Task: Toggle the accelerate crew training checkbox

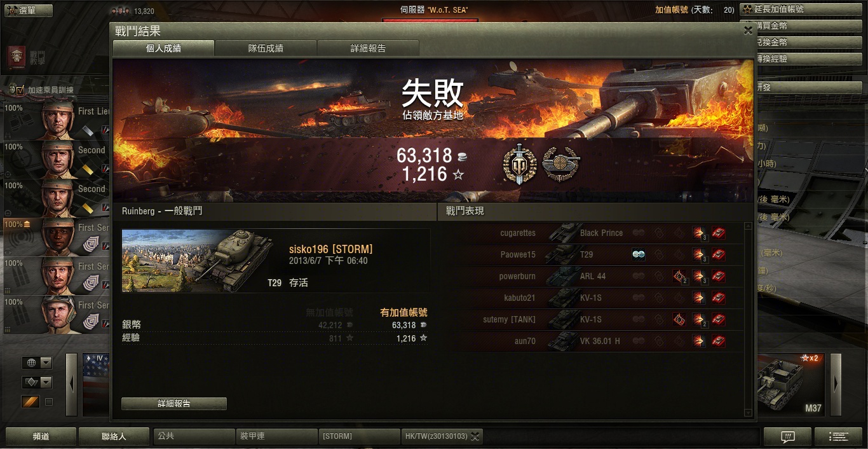Action: (x=20, y=90)
